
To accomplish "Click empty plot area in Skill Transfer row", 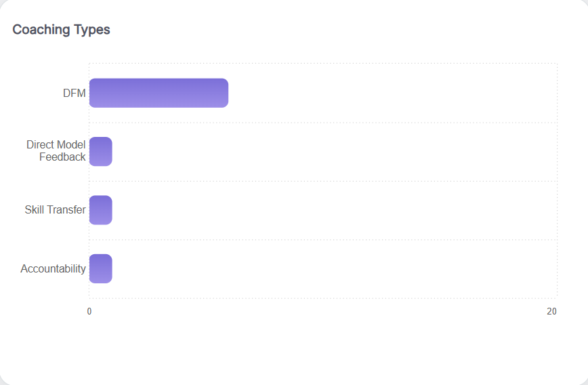I will (332, 210).
